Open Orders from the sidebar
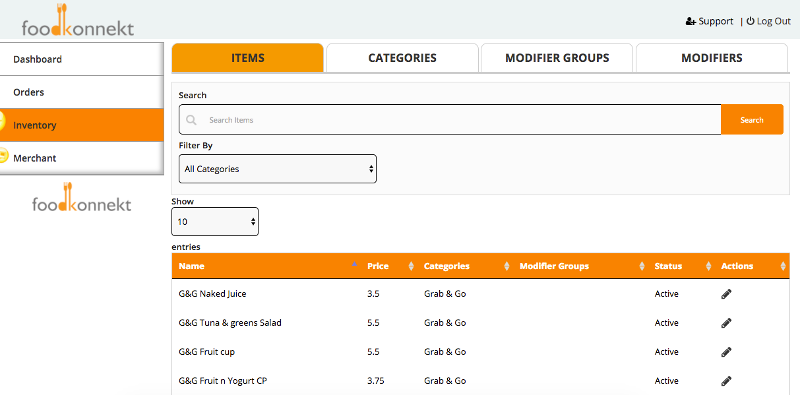The height and width of the screenshot is (395, 800). [82, 92]
